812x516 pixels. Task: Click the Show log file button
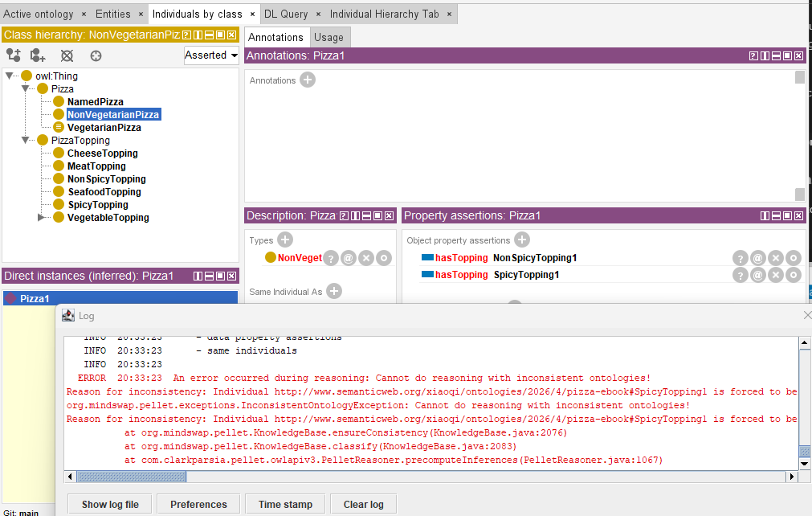point(110,504)
